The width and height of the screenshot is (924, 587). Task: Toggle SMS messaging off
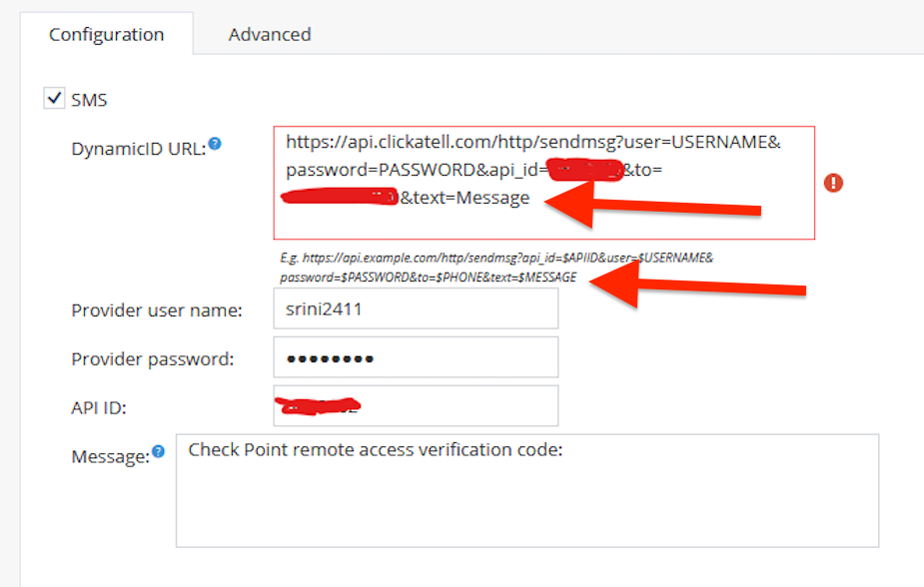click(53, 99)
